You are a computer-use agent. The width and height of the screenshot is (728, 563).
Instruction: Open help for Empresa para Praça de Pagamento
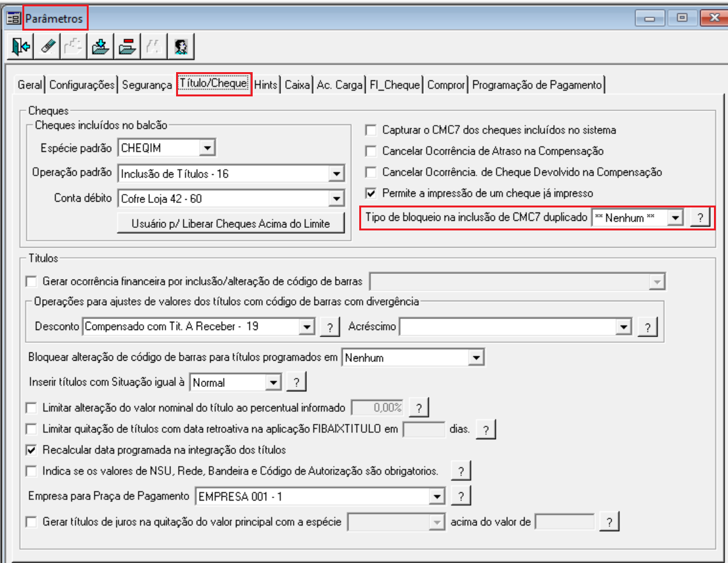coord(461,496)
